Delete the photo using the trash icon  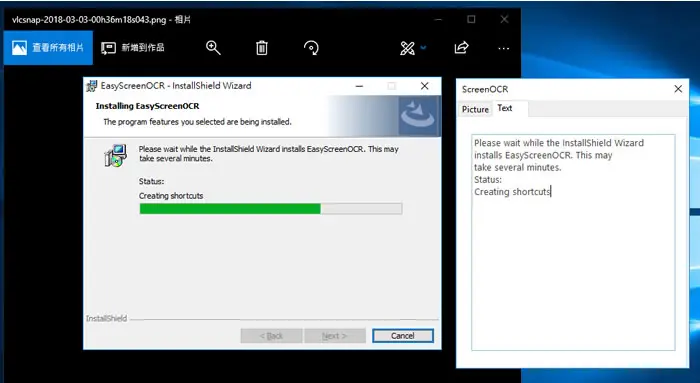262,48
